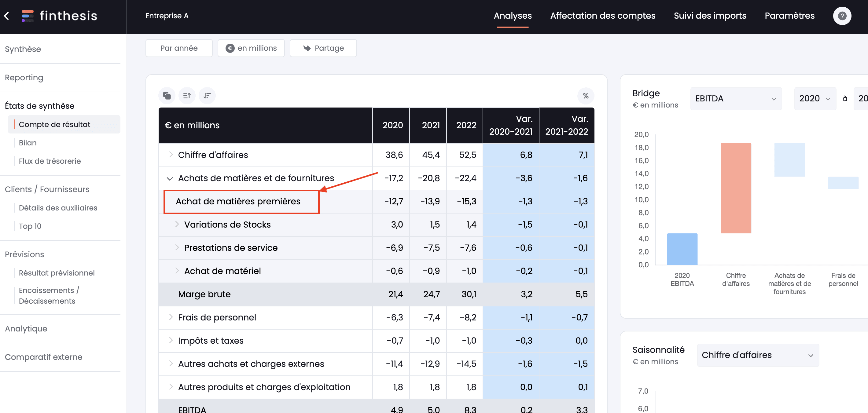Collapse Achats de matières et fournitures
Image resolution: width=868 pixels, height=413 pixels.
[x=168, y=178]
